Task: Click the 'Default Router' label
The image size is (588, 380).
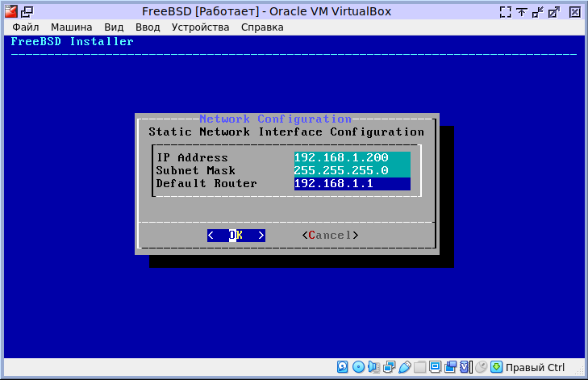Action: (206, 183)
